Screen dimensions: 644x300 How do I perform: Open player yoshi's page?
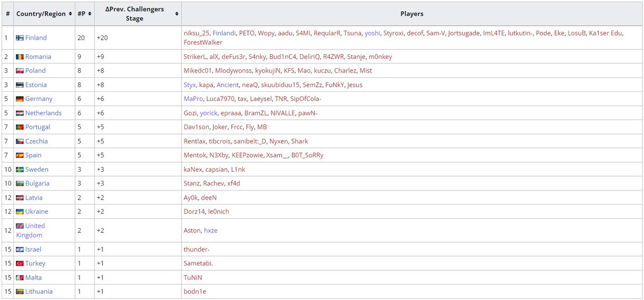[x=372, y=33]
